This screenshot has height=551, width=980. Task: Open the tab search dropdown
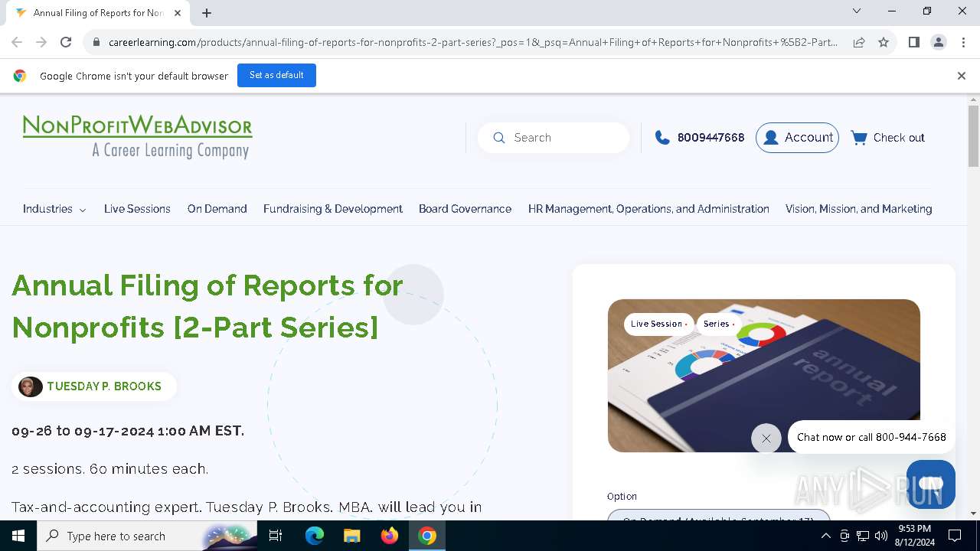tap(857, 11)
